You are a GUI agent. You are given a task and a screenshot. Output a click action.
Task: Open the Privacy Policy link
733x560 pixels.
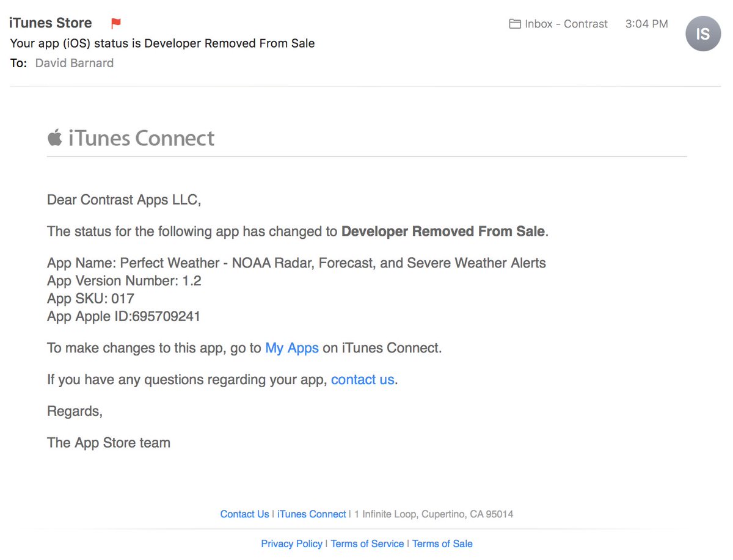292,544
